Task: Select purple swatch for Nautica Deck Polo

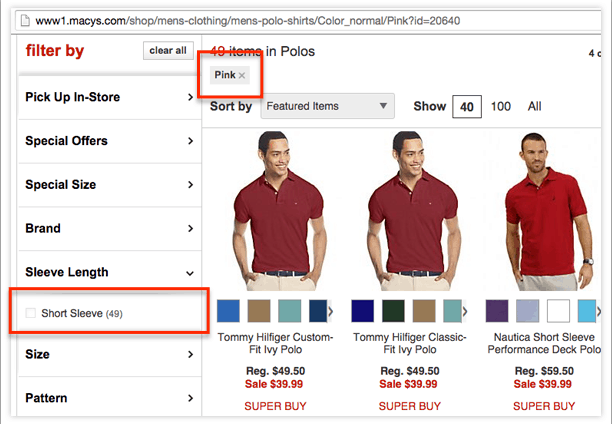Action: [x=497, y=311]
